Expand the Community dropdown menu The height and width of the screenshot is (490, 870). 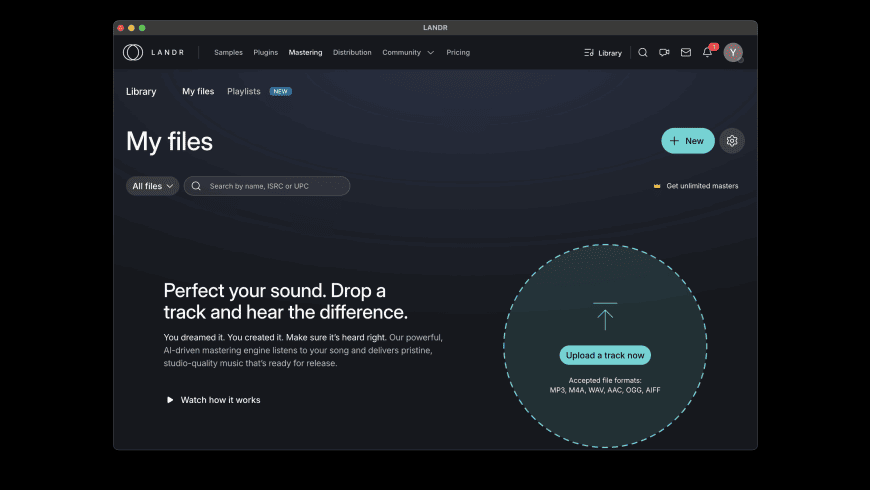coord(408,52)
